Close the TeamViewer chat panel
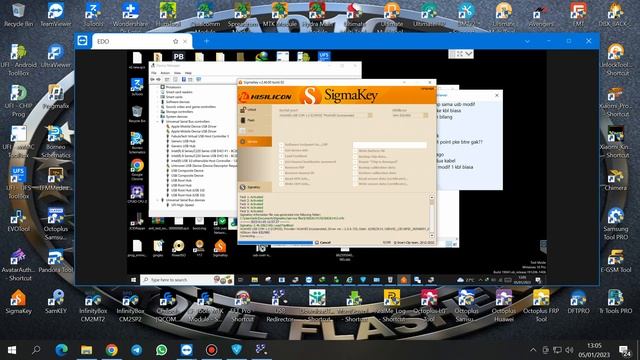 497,95
